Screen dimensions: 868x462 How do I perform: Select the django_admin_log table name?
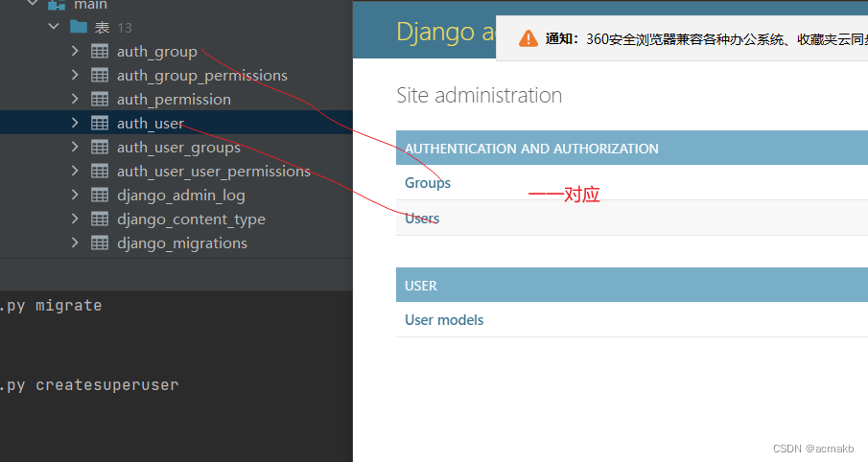(181, 196)
